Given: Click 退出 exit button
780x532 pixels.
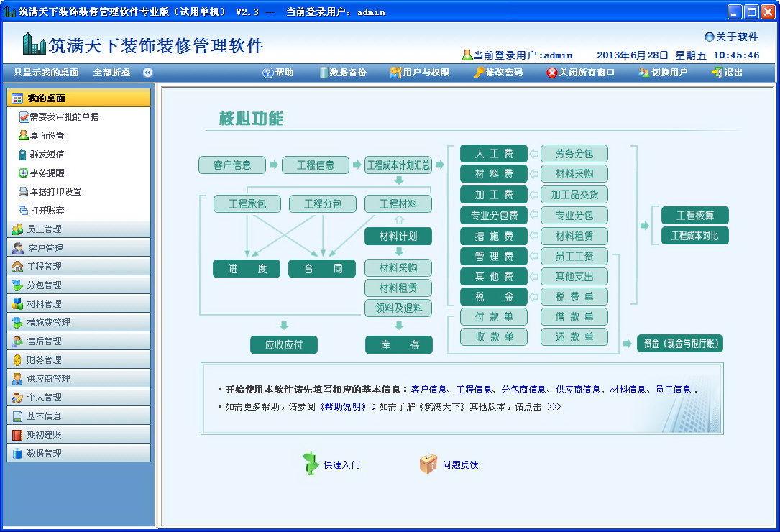Looking at the screenshot, I should click(728, 73).
